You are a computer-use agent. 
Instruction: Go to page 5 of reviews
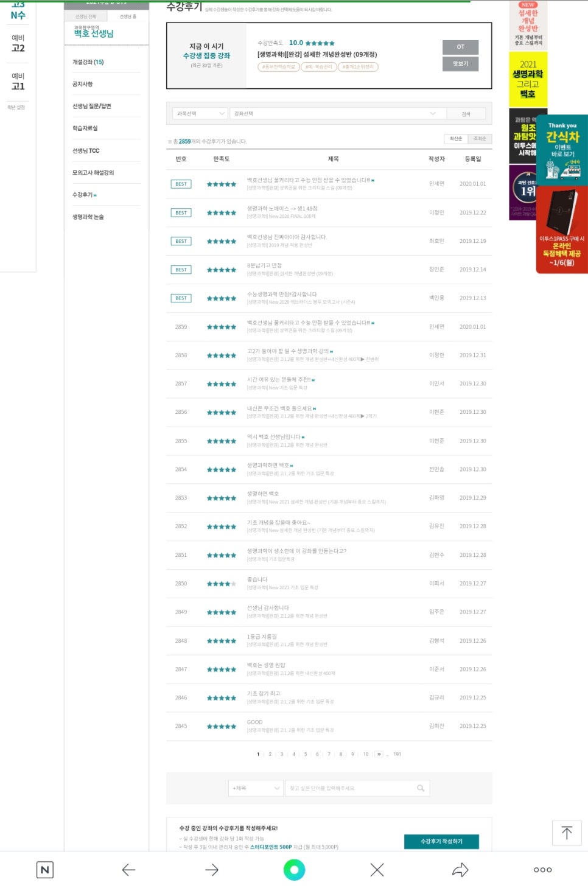click(306, 754)
